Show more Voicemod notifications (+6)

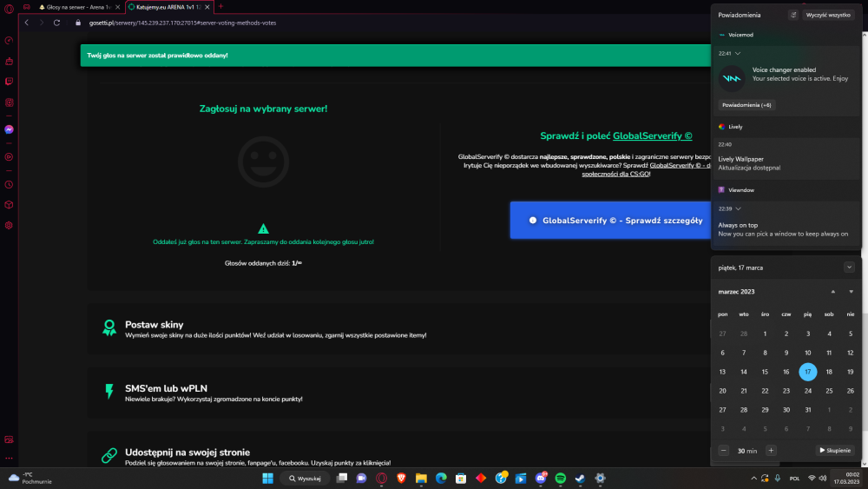[x=746, y=105]
